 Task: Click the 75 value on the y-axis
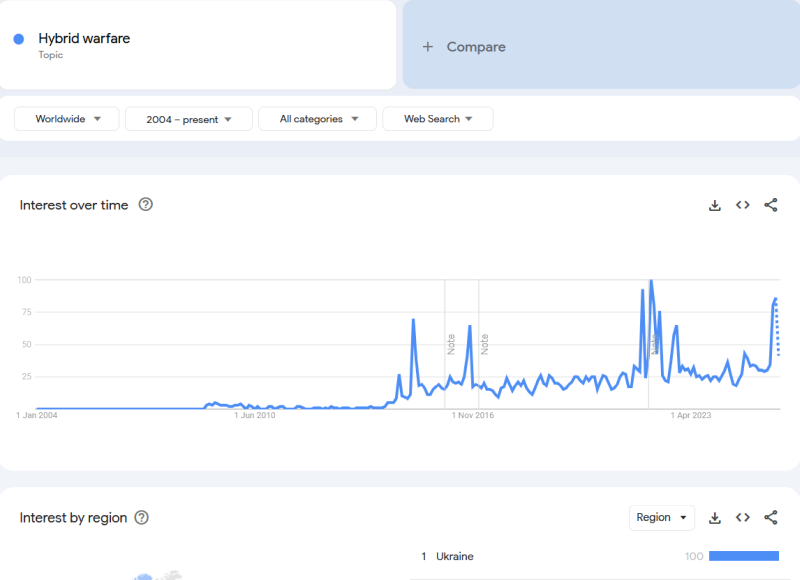(27, 312)
